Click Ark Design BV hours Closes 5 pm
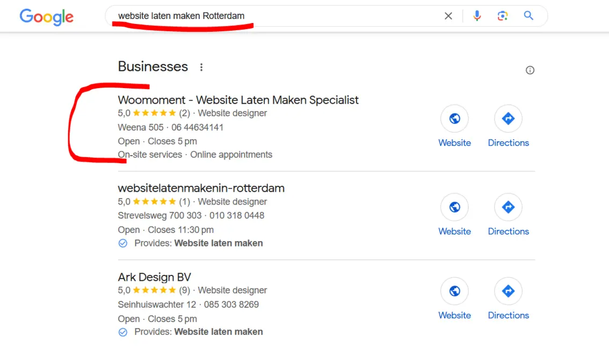 tap(172, 319)
